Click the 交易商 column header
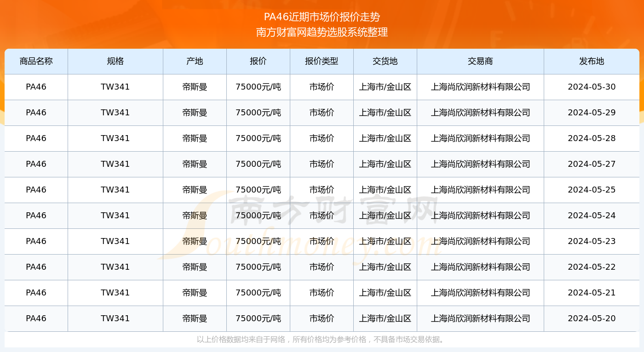The width and height of the screenshot is (644, 352). point(481,61)
